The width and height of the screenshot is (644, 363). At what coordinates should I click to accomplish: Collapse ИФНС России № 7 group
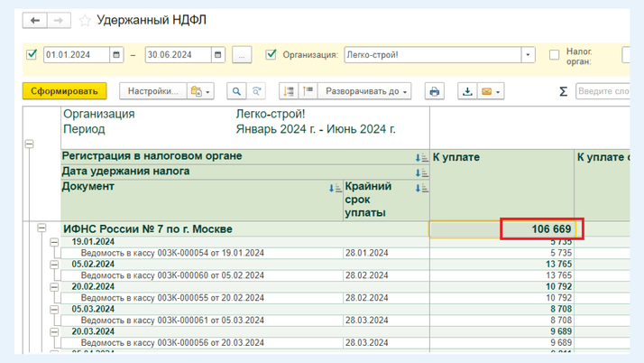coord(41,228)
